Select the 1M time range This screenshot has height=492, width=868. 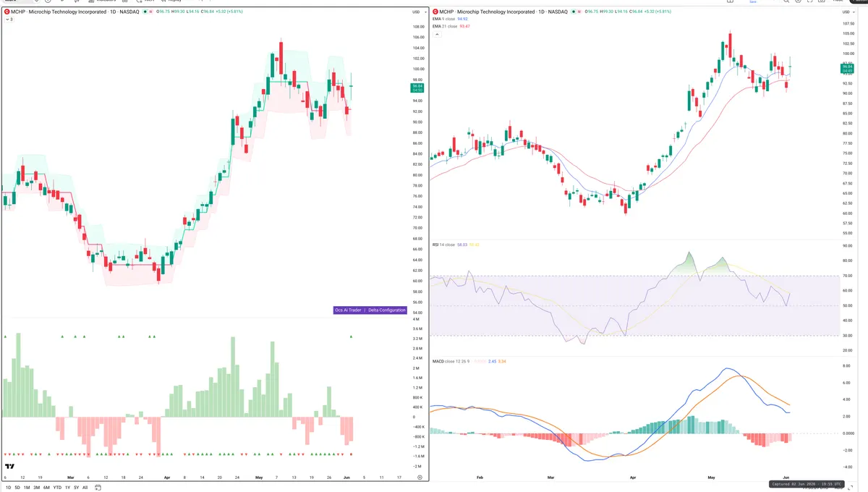[27, 488]
